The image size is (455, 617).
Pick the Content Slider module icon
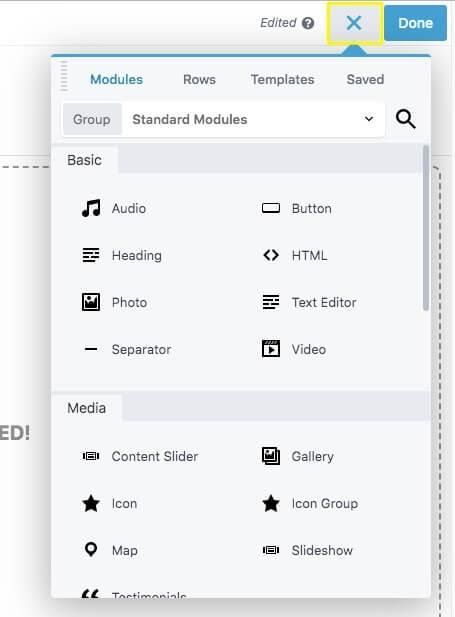point(91,456)
